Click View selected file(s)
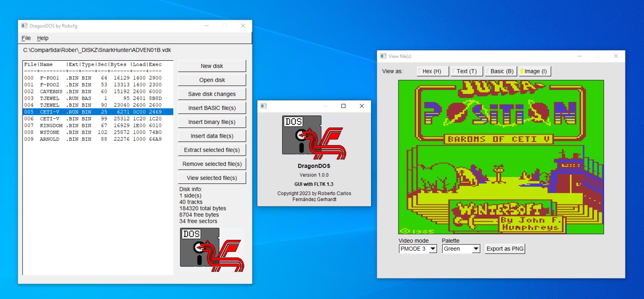 pyautogui.click(x=212, y=178)
